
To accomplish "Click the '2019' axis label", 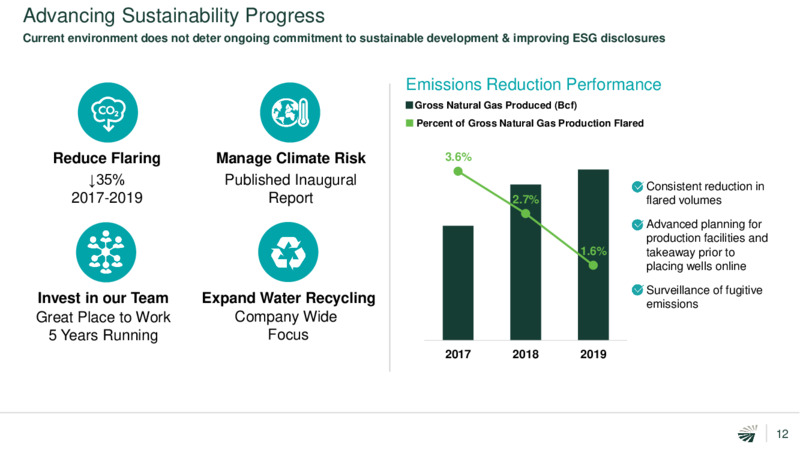I will (x=593, y=354).
